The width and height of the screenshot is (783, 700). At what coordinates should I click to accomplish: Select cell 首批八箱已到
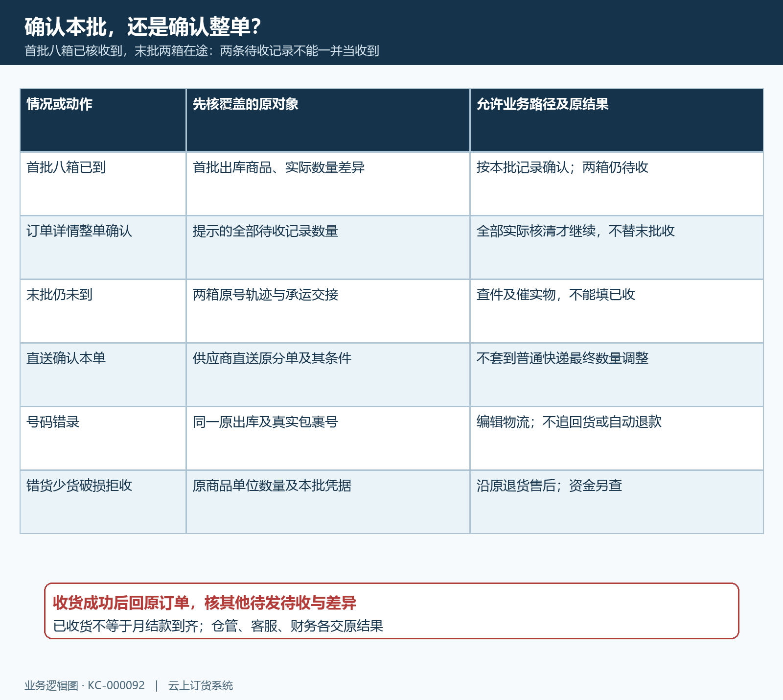pyautogui.click(x=103, y=184)
